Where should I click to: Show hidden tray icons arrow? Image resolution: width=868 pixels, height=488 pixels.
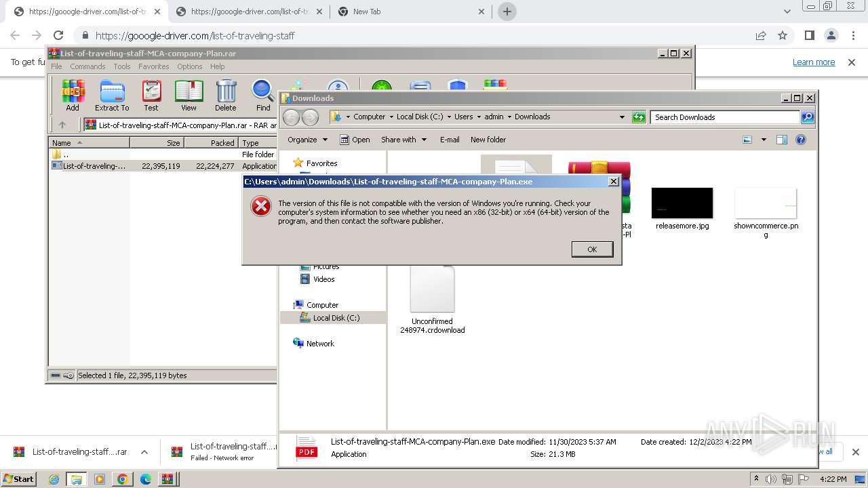(757, 479)
